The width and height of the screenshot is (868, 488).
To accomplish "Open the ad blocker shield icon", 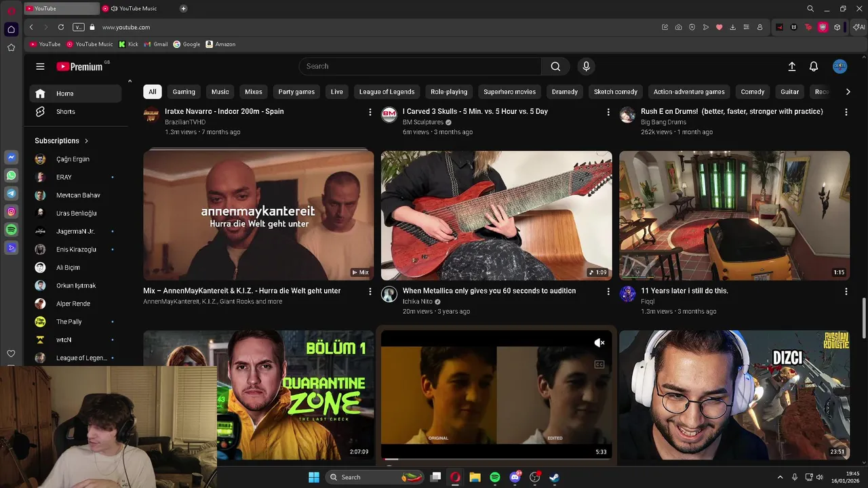I will coord(692,27).
